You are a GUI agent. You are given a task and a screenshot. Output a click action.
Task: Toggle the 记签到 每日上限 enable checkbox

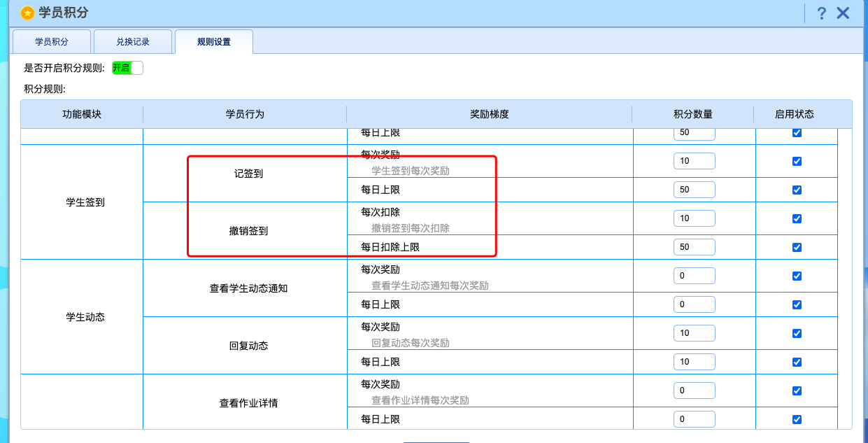click(x=797, y=190)
